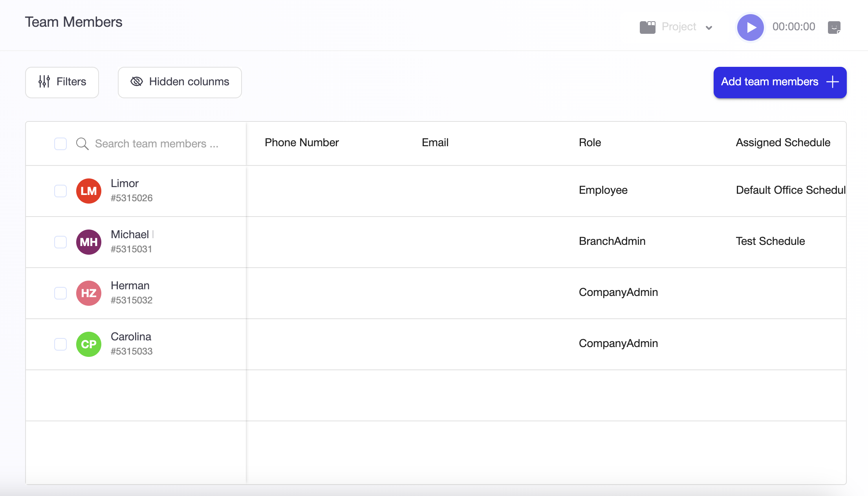Click the Assigned Schedule column header

click(x=783, y=143)
